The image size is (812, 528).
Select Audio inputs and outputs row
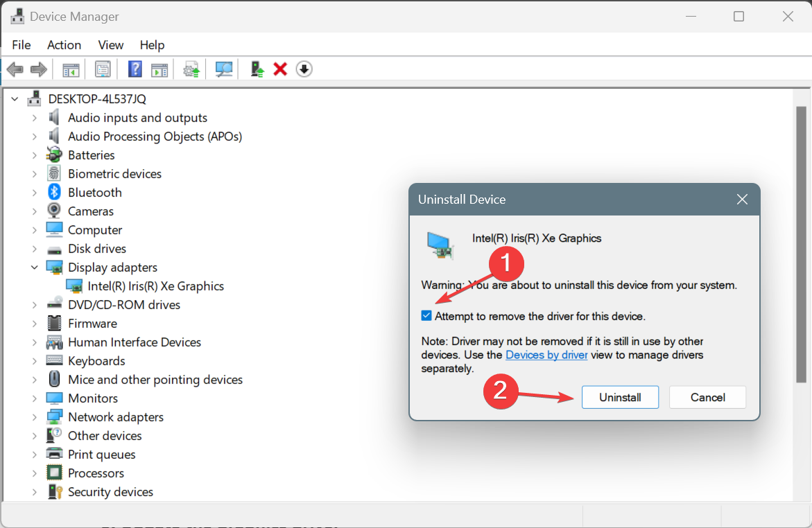[x=137, y=118]
